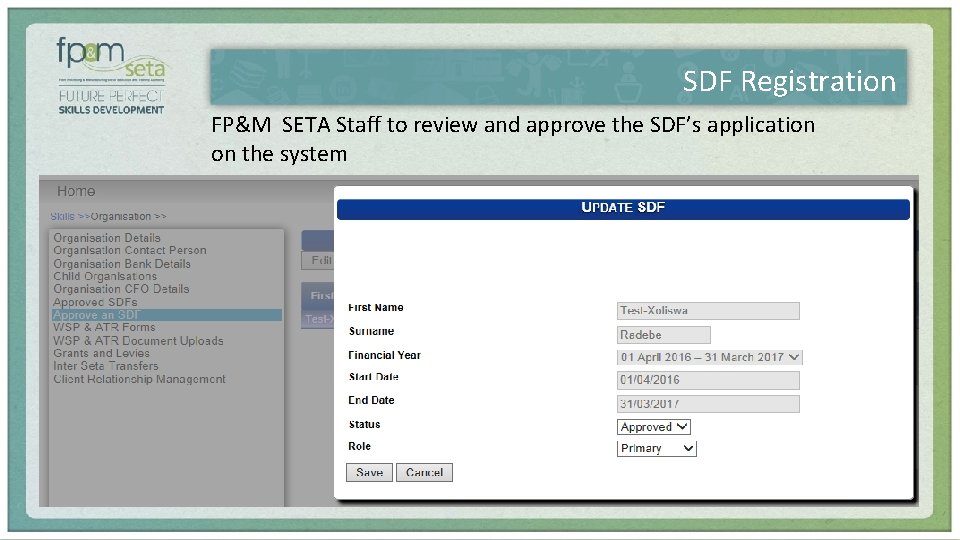The image size is (960, 540).
Task: Click the Organisation breadcrumb link
Action: pos(121,217)
